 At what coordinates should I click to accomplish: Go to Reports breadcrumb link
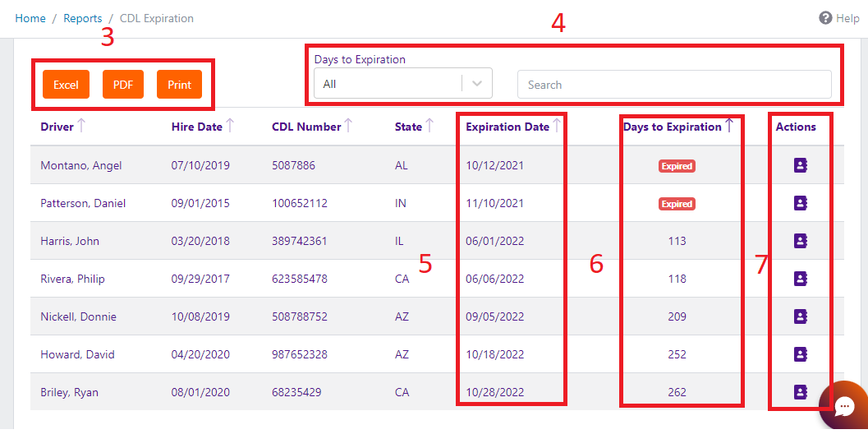82,18
